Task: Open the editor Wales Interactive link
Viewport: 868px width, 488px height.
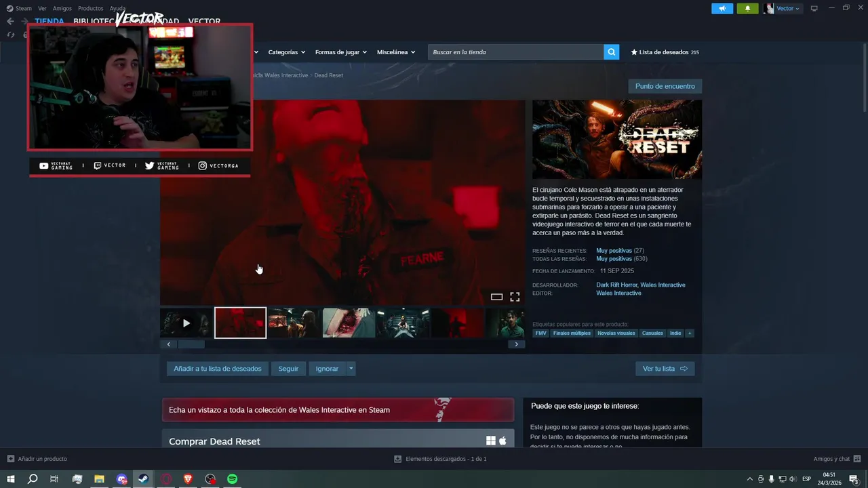Action: pyautogui.click(x=618, y=293)
